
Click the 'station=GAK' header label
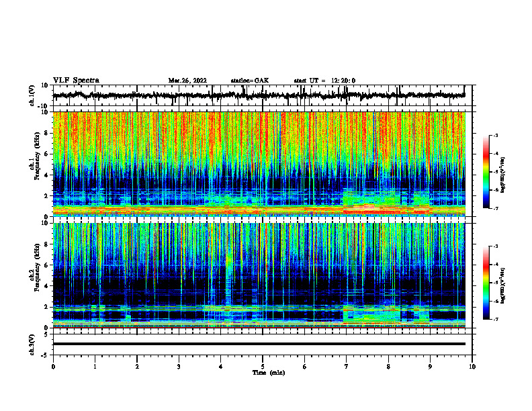(250, 81)
